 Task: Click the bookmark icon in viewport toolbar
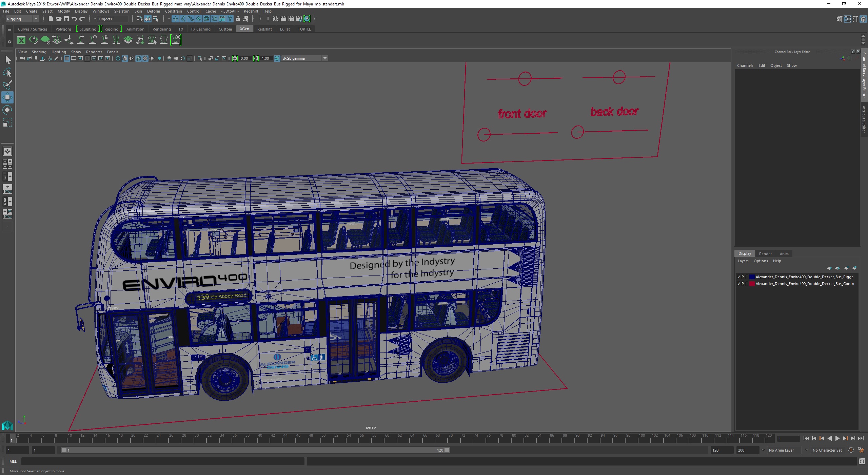tap(36, 59)
